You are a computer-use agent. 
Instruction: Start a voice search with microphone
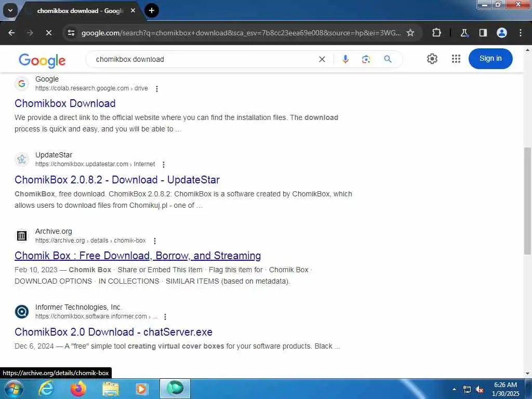click(x=345, y=59)
